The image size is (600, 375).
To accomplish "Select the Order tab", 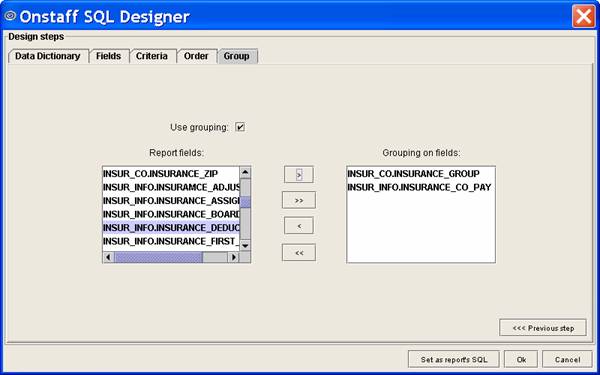I will [x=196, y=56].
